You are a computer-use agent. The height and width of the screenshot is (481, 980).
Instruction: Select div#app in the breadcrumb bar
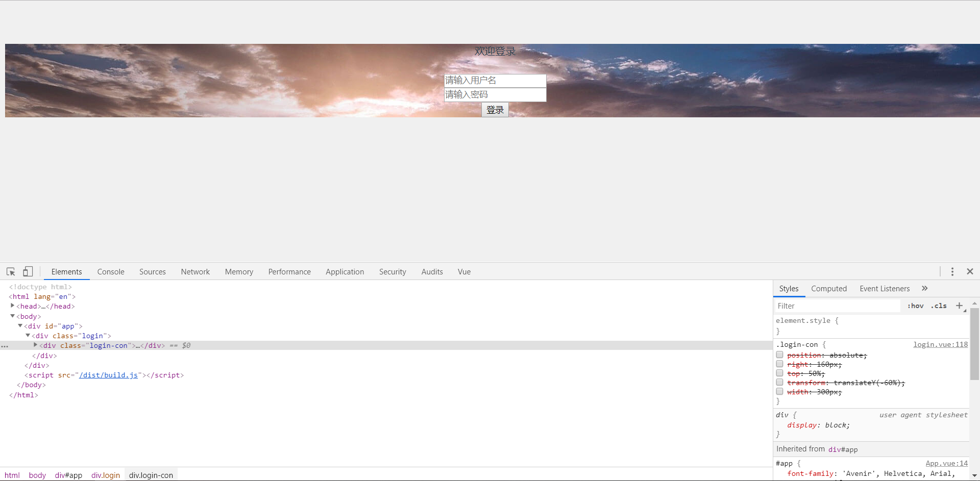(x=68, y=475)
